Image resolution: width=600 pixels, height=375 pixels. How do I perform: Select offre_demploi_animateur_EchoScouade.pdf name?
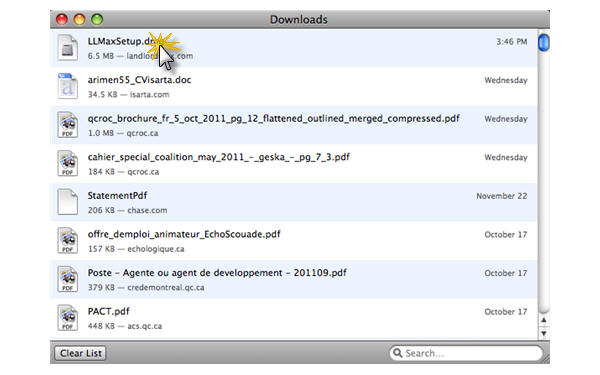(x=184, y=234)
